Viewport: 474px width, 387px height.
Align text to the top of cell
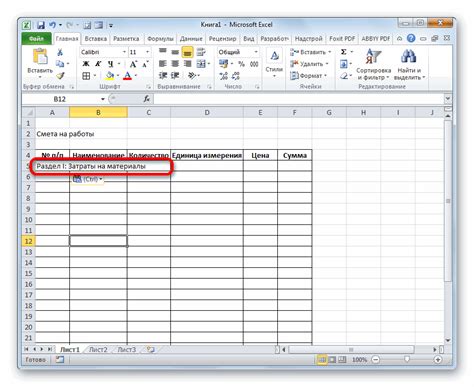tap(162, 52)
